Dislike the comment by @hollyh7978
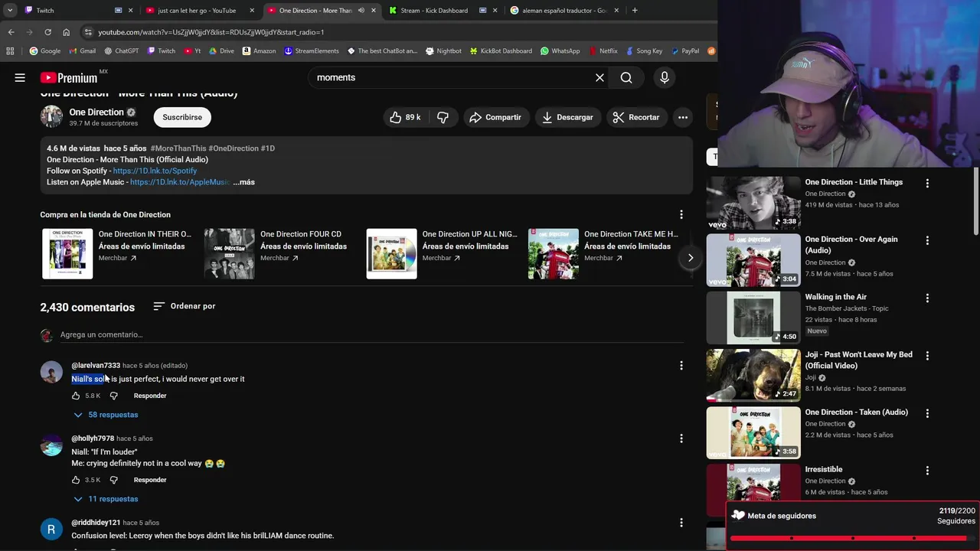980x551 pixels. (x=113, y=480)
